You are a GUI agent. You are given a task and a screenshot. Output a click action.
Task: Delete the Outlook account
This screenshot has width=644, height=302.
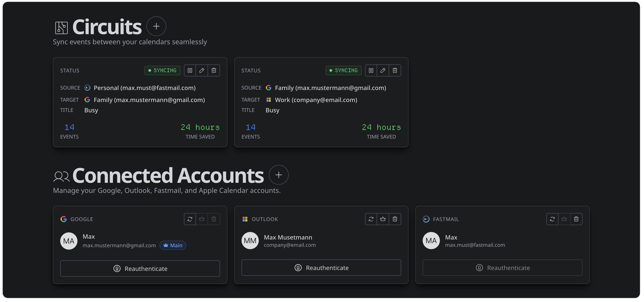point(395,219)
